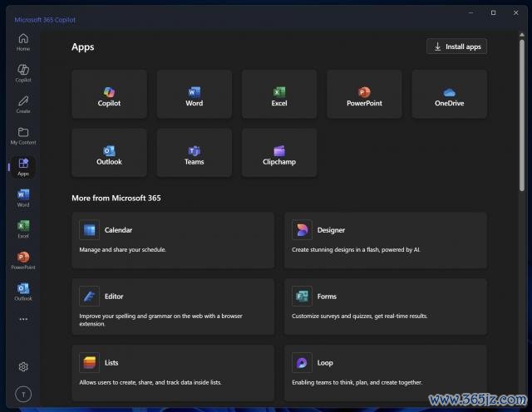
Task: Launch Word from the left sidebar
Action: [23, 198]
